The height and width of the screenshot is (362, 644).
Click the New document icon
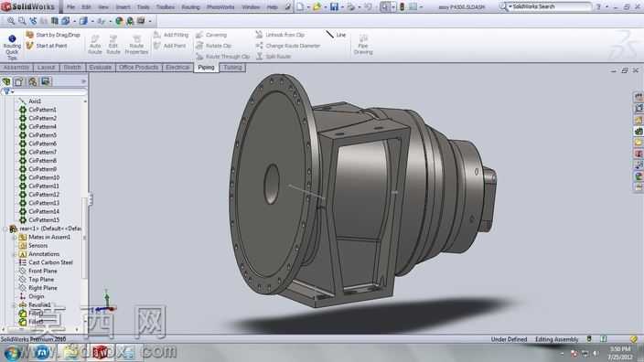[x=300, y=7]
